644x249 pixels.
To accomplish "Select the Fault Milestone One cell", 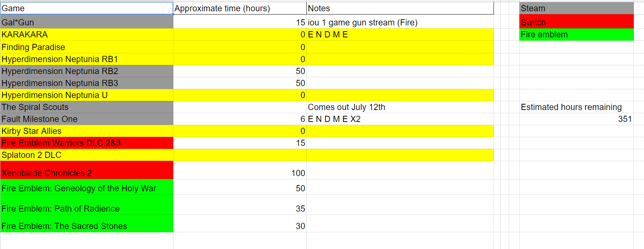I will (86, 119).
